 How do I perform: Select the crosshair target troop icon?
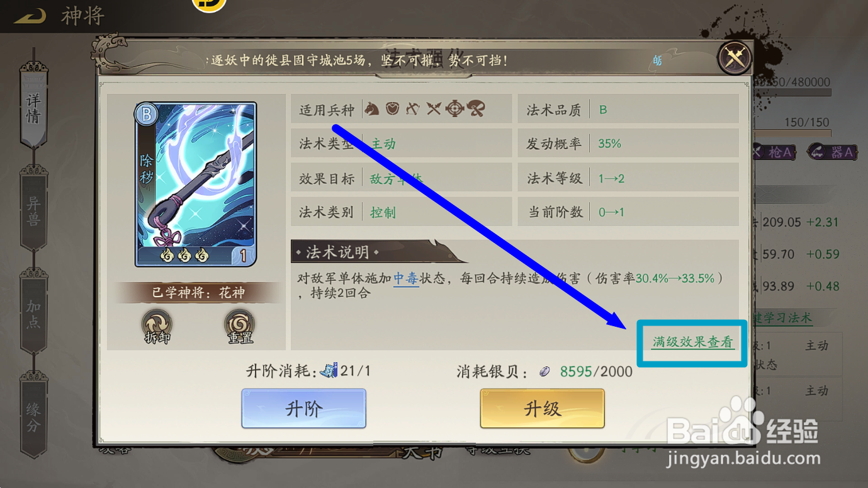point(454,109)
